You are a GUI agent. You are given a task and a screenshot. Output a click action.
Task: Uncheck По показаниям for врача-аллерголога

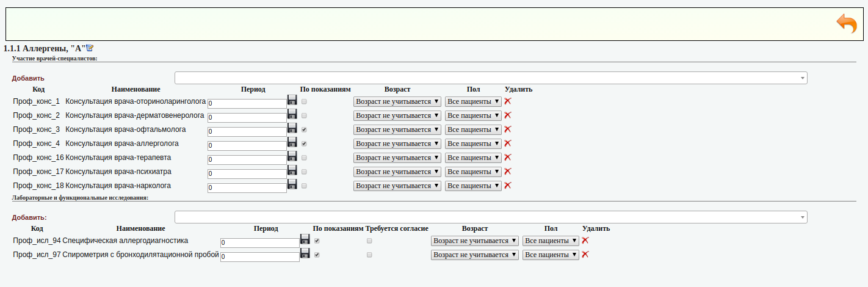coord(304,144)
